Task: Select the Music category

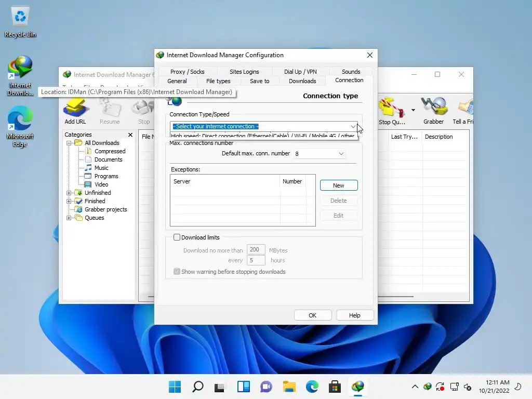Action: click(101, 168)
